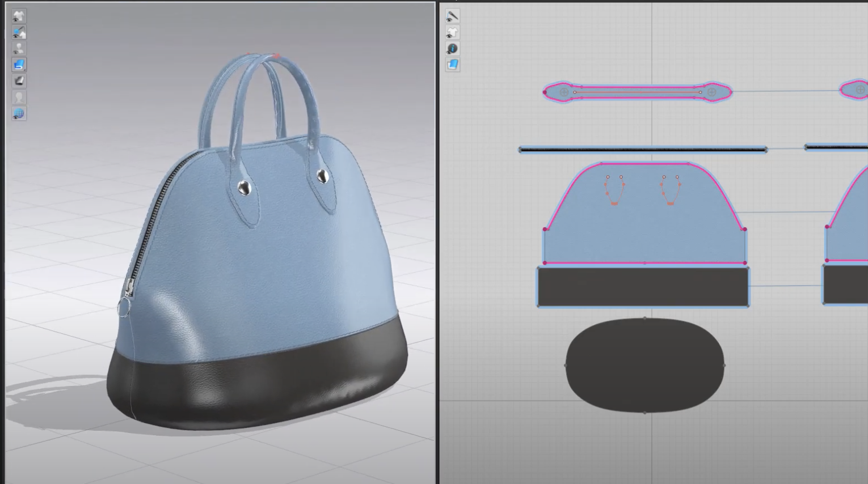The height and width of the screenshot is (484, 868).
Task: Select the black bottom panel strip
Action: (x=643, y=286)
